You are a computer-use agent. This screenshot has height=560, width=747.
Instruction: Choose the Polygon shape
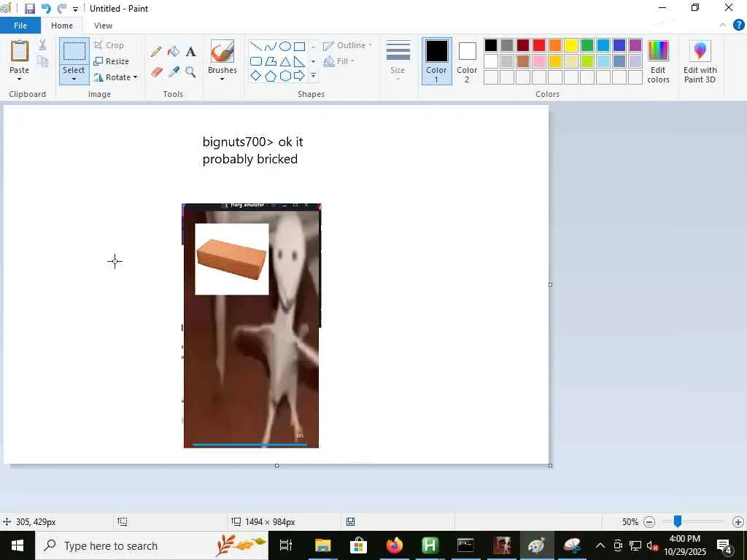pyautogui.click(x=270, y=61)
